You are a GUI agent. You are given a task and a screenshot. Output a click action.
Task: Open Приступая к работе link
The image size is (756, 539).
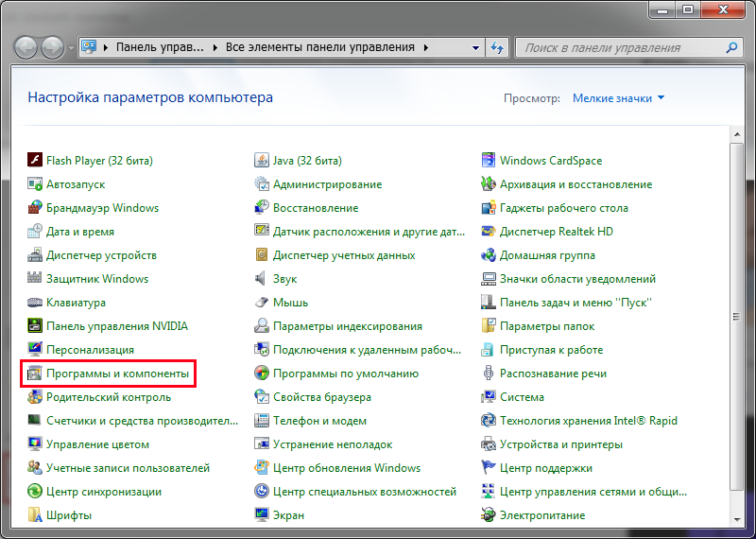(551, 350)
